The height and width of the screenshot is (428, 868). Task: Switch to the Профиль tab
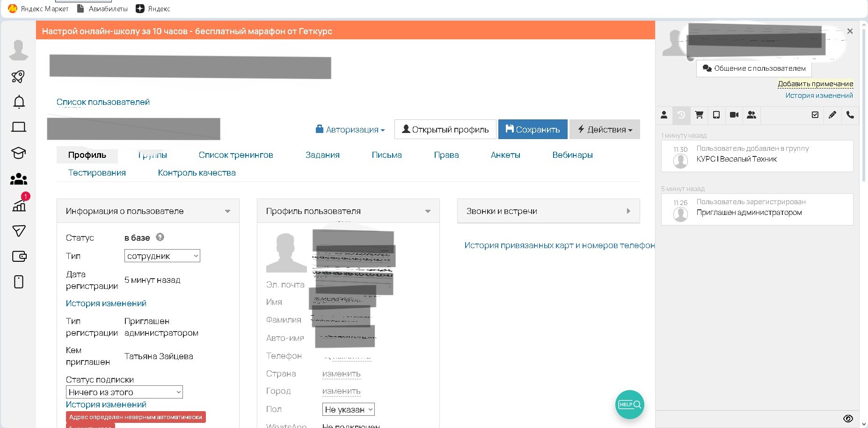click(x=87, y=155)
